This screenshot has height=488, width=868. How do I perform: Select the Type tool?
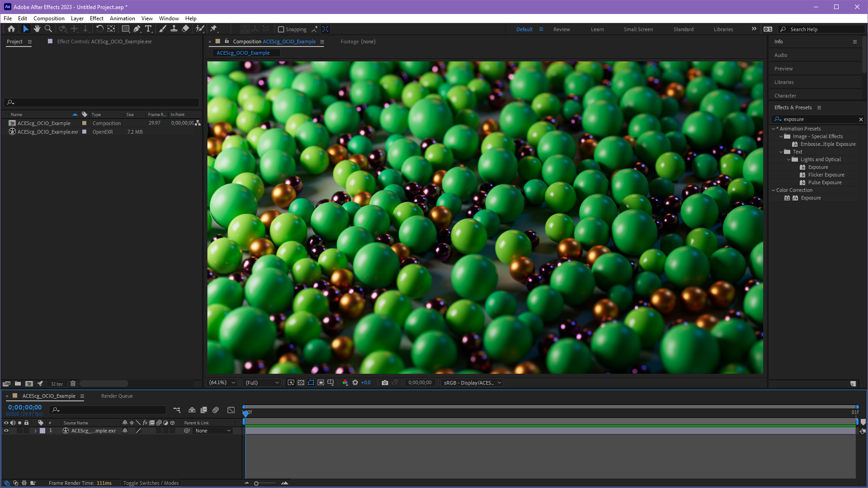tap(148, 29)
